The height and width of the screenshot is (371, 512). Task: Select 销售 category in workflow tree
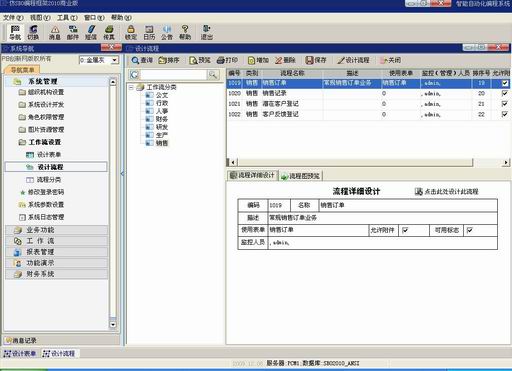(x=157, y=143)
